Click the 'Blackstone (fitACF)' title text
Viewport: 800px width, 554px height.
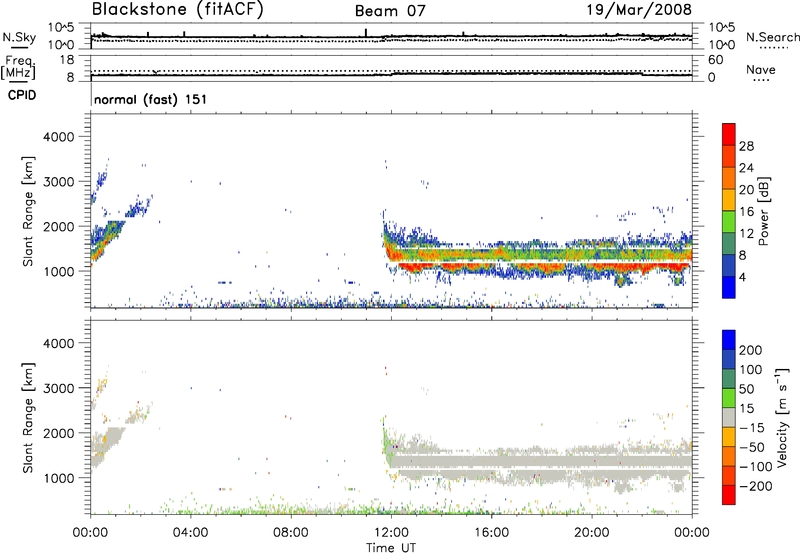(x=178, y=10)
